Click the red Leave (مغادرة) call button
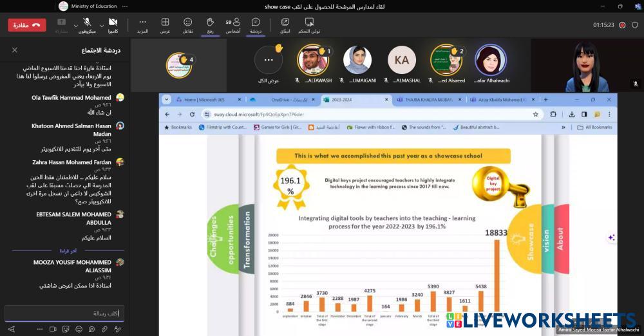 [x=27, y=25]
